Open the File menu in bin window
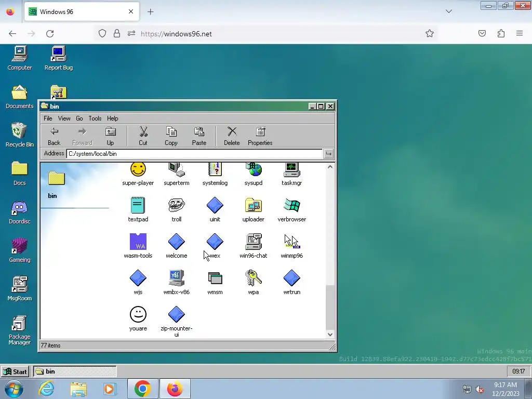532x399 pixels. [48, 118]
